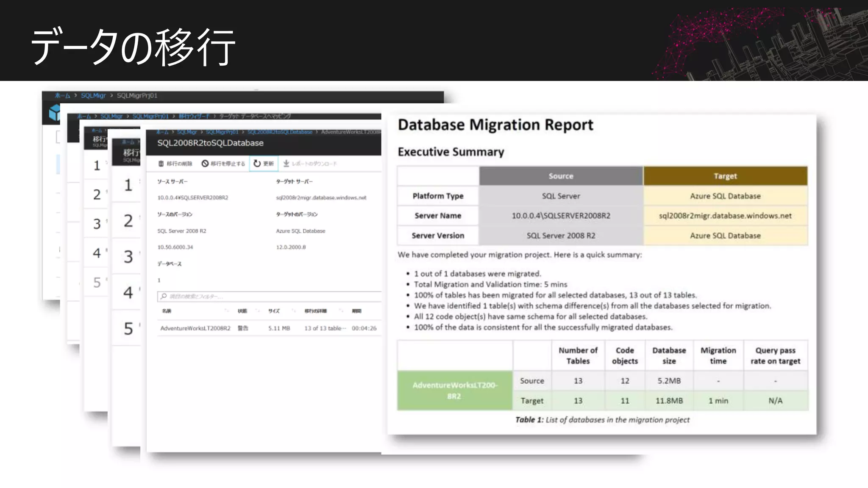This screenshot has width=868, height=488.
Task: Go to SQLMigrPrj01 breadcrumb in front panel
Action: [x=222, y=132]
